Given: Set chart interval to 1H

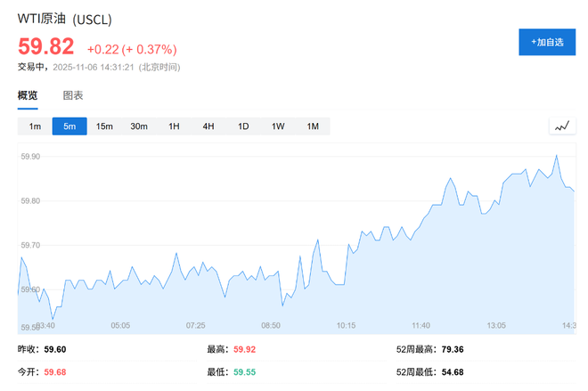Looking at the screenshot, I should tap(174, 126).
